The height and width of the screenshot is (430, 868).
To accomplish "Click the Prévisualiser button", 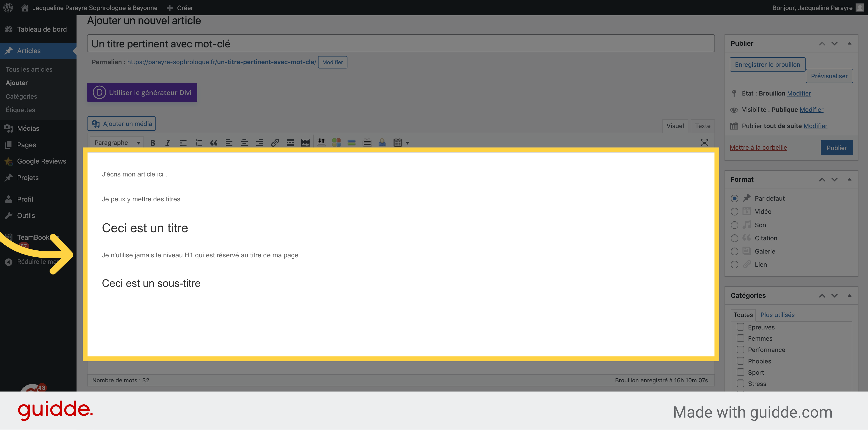I will click(828, 76).
